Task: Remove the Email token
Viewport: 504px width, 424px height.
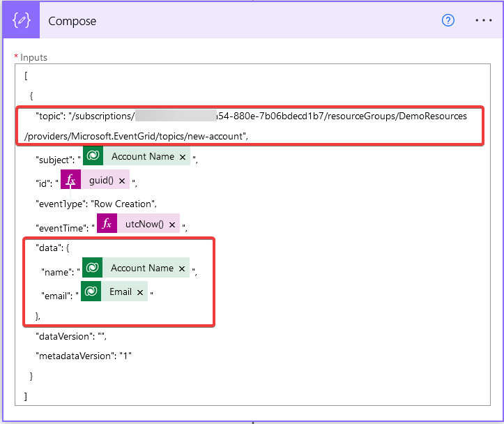Action: click(140, 292)
